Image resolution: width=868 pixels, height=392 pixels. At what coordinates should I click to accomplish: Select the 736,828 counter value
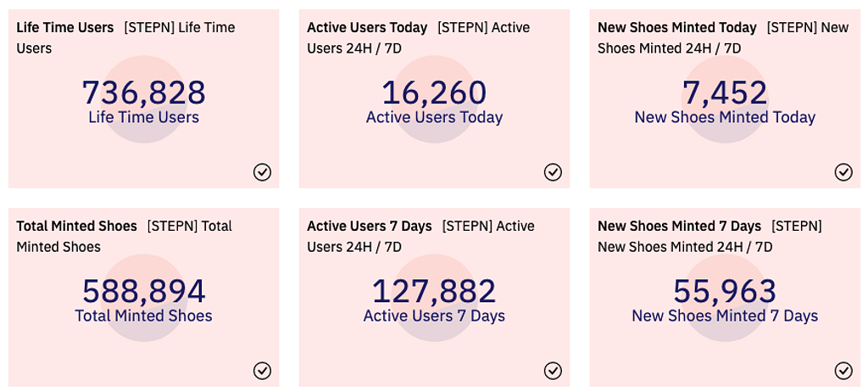pos(143,92)
